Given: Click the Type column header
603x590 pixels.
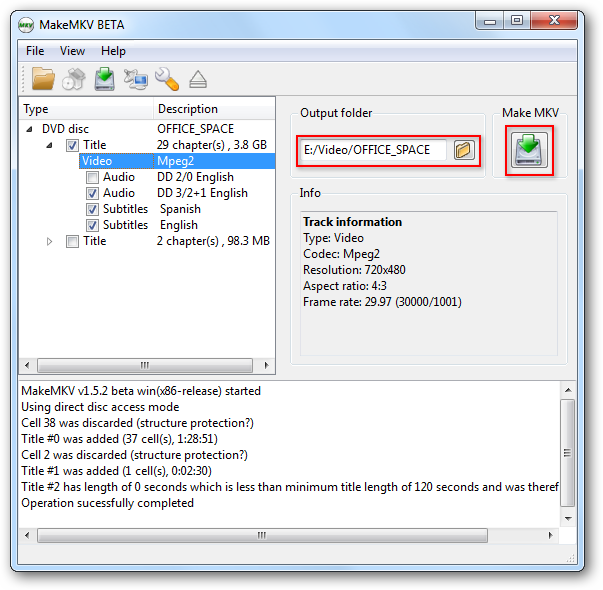Looking at the screenshot, I should point(86,109).
